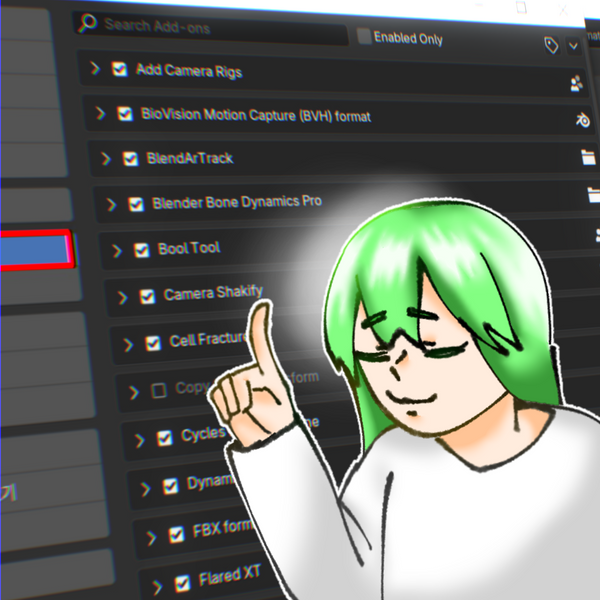Click the folder icon on BlendArTrack row
The image size is (600, 600).
pos(587,158)
